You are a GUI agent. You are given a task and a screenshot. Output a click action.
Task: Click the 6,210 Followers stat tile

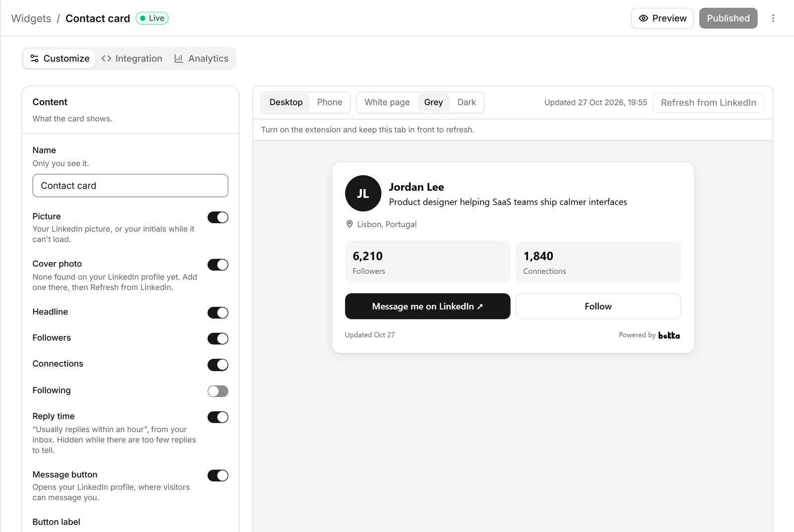pyautogui.click(x=427, y=262)
